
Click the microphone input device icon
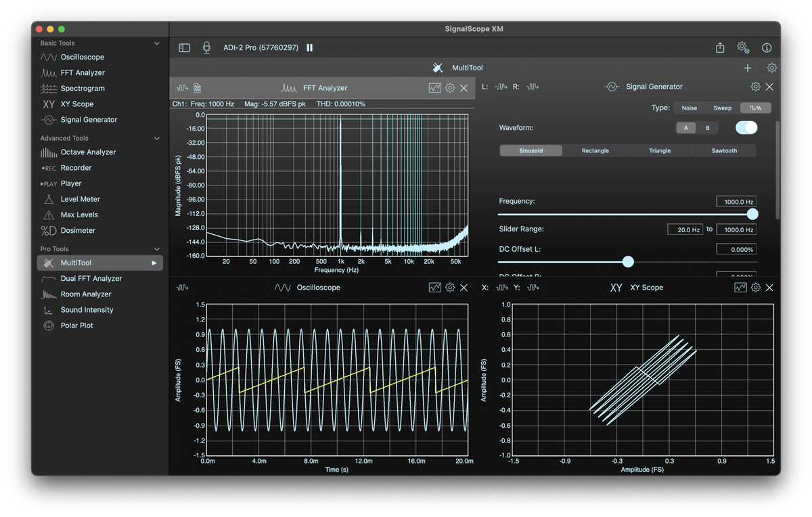click(206, 48)
